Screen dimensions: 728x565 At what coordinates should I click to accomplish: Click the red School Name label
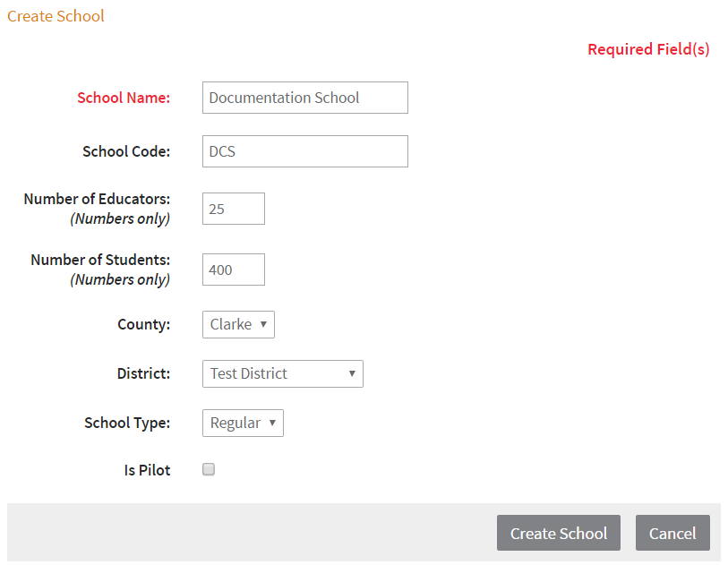(x=124, y=98)
